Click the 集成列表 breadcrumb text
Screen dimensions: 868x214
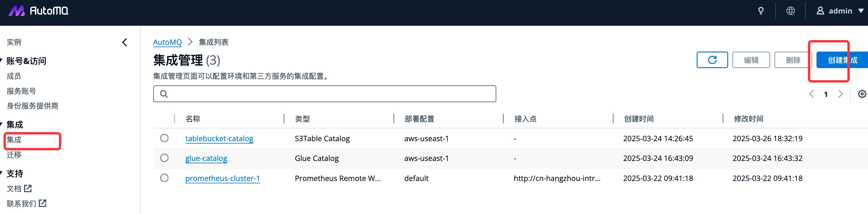coord(213,42)
